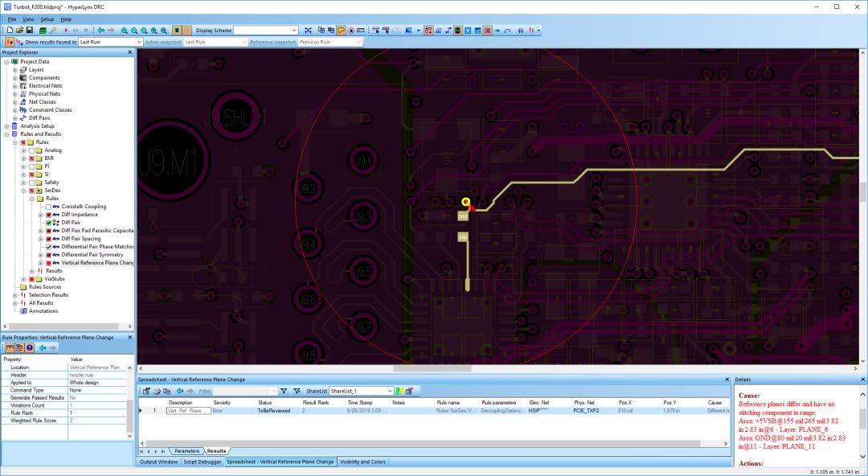This screenshot has height=476, width=868.
Task: Click the back navigation arrow on the main toolbar
Action: tap(100, 31)
